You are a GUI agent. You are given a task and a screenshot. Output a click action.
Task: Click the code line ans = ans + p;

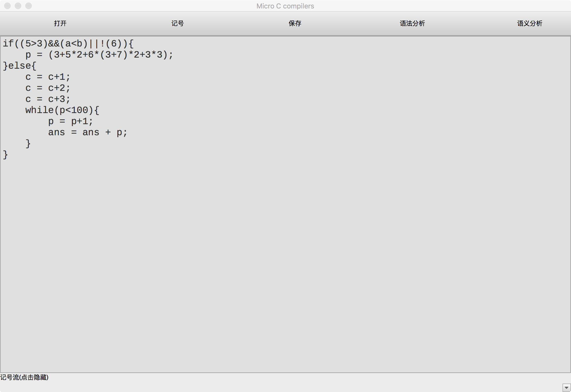click(x=88, y=132)
